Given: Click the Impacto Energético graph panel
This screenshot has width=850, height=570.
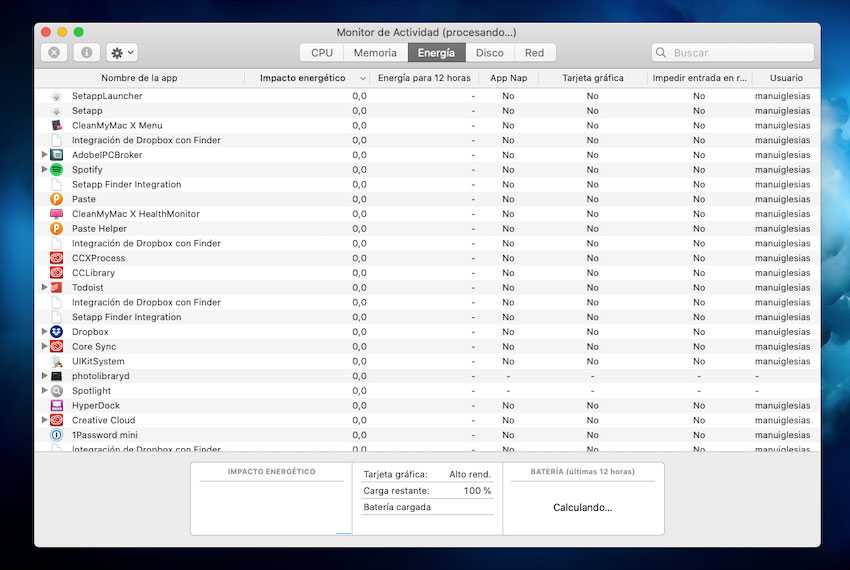Looking at the screenshot, I should 272,499.
